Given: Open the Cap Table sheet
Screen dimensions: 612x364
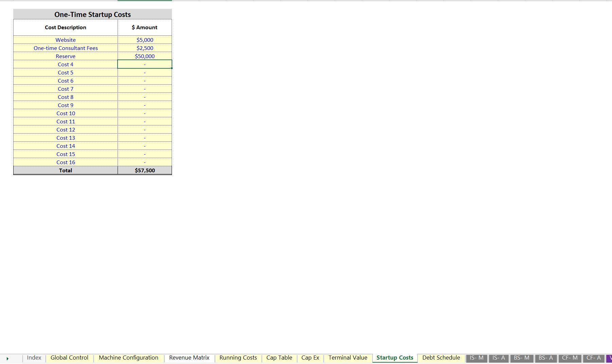Looking at the screenshot, I should (279, 358).
